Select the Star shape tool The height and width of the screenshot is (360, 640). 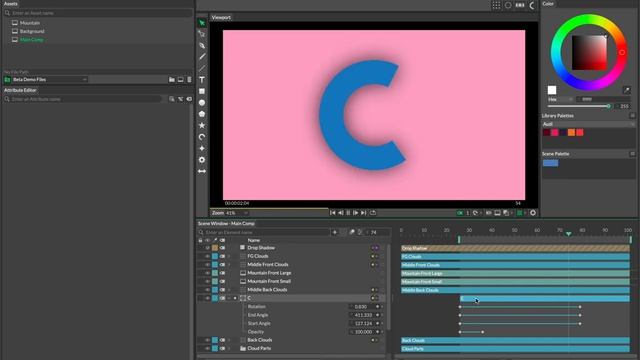[202, 125]
